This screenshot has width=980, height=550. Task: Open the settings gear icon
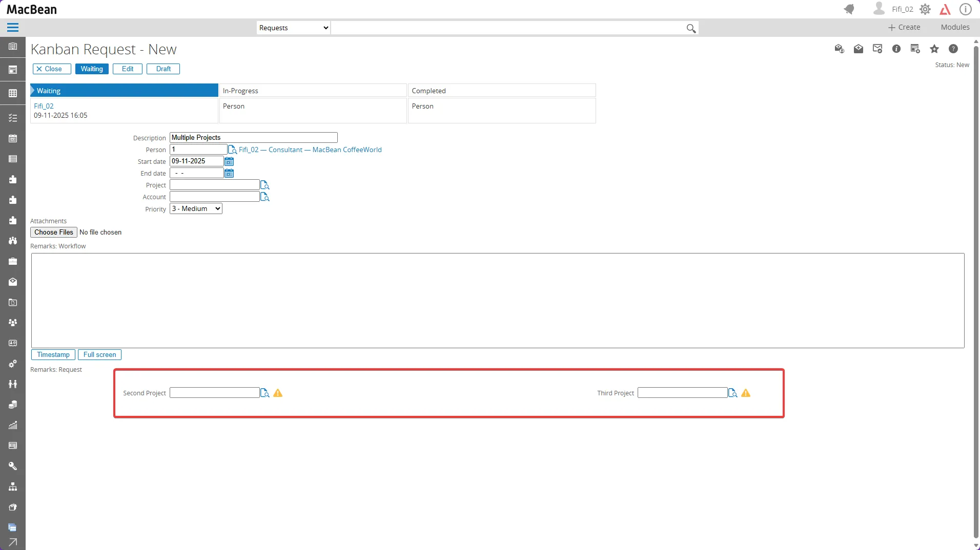point(925,9)
